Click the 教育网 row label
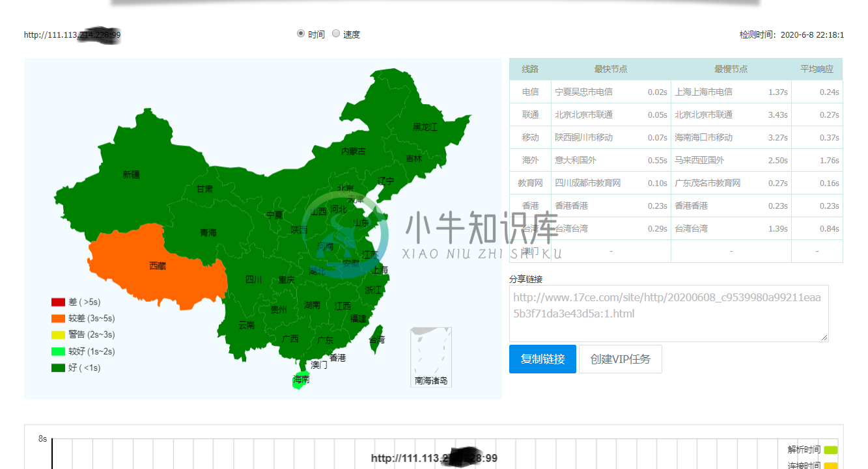This screenshot has width=868, height=469. (530, 183)
